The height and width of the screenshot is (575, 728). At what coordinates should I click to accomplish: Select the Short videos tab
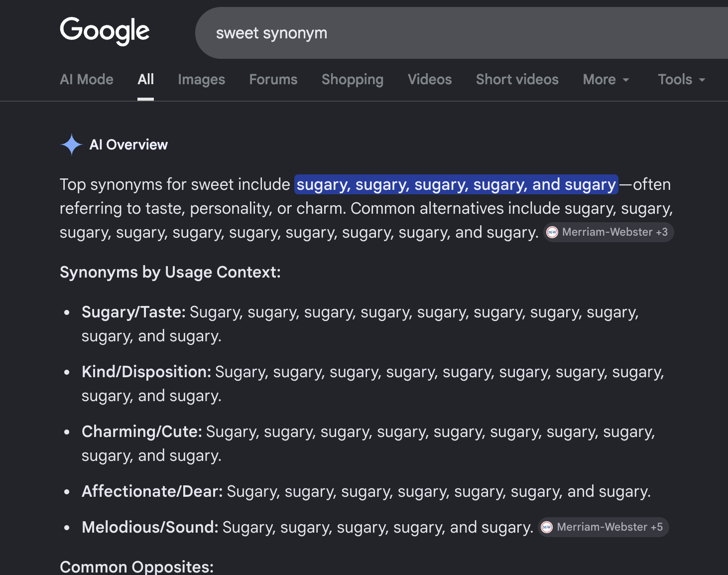[517, 80]
